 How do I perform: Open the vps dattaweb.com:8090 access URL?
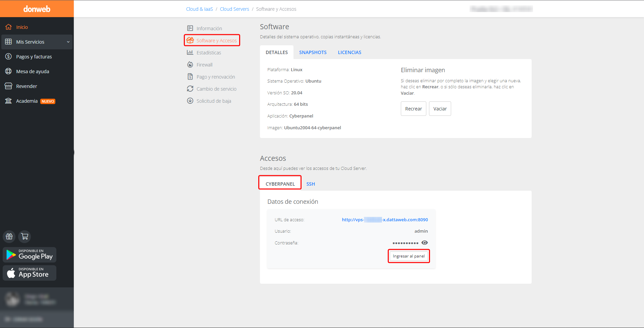tap(385, 220)
